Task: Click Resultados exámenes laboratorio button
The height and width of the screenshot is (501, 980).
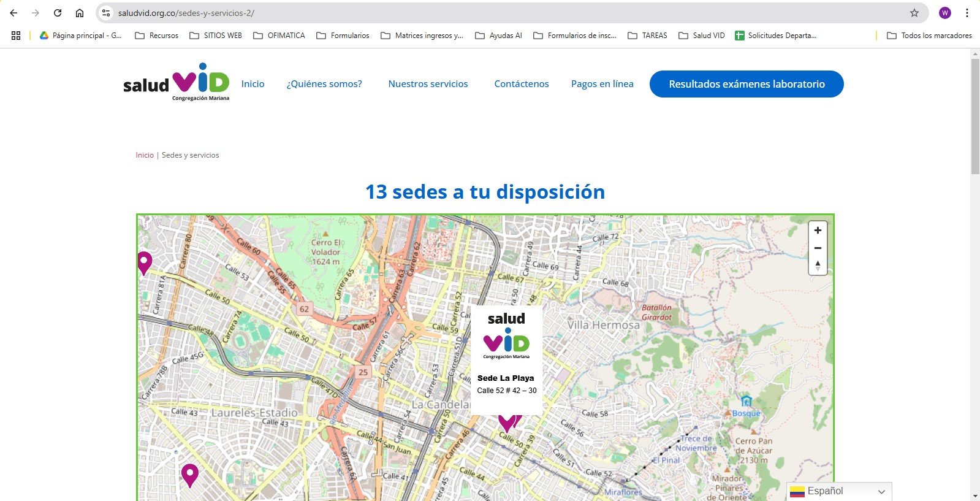Action: click(x=746, y=84)
